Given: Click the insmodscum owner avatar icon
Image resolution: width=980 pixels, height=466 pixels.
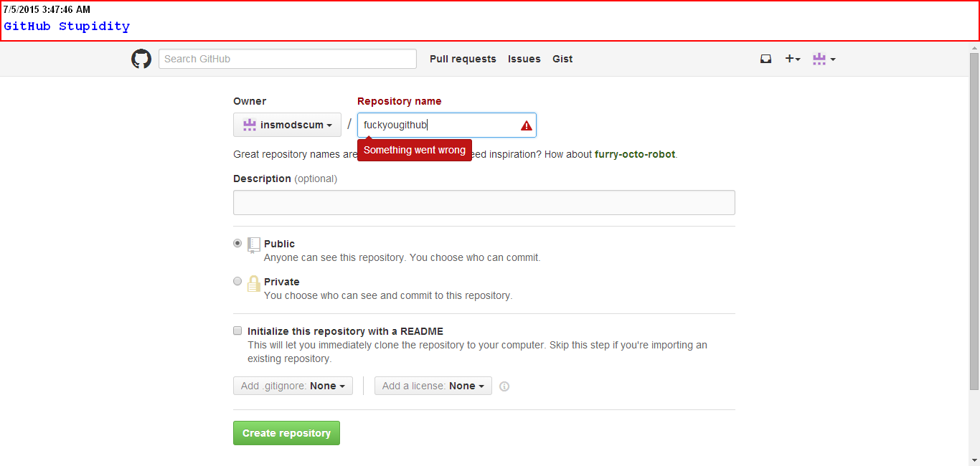Looking at the screenshot, I should [x=250, y=125].
